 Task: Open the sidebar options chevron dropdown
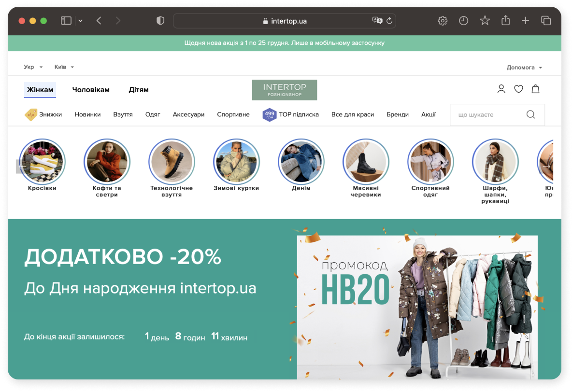80,21
